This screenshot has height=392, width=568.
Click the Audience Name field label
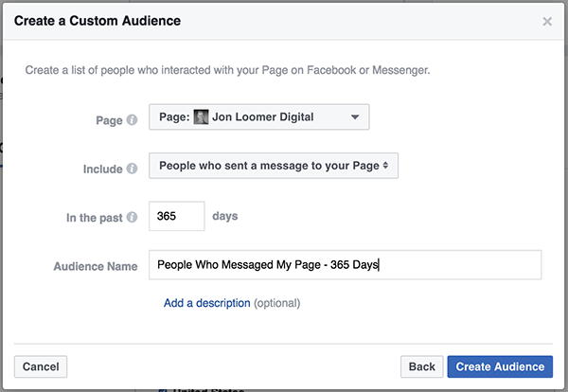tap(95, 268)
